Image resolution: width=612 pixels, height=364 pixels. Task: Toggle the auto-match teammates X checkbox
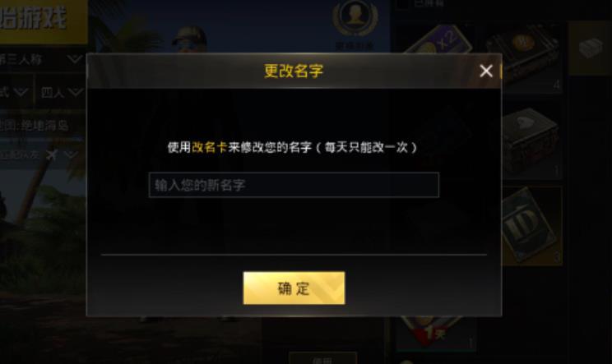[x=52, y=154]
